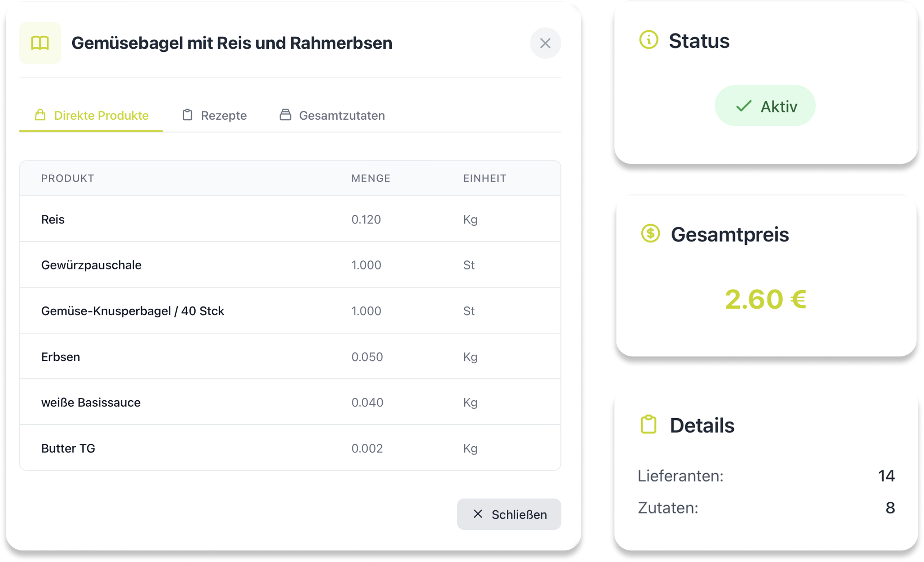924x562 pixels.
Task: Close dialog with round X icon
Action: tap(545, 43)
